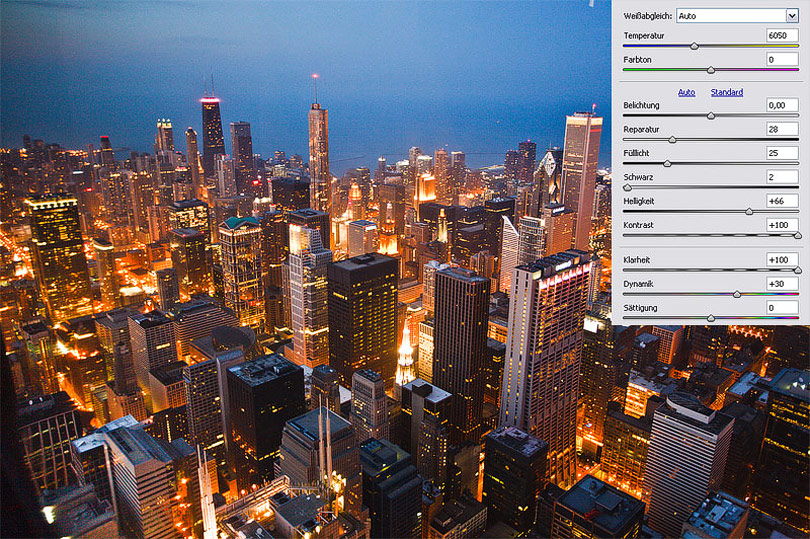Click the Sättigung value field 0
Image resolution: width=810 pixels, height=539 pixels.
[782, 307]
